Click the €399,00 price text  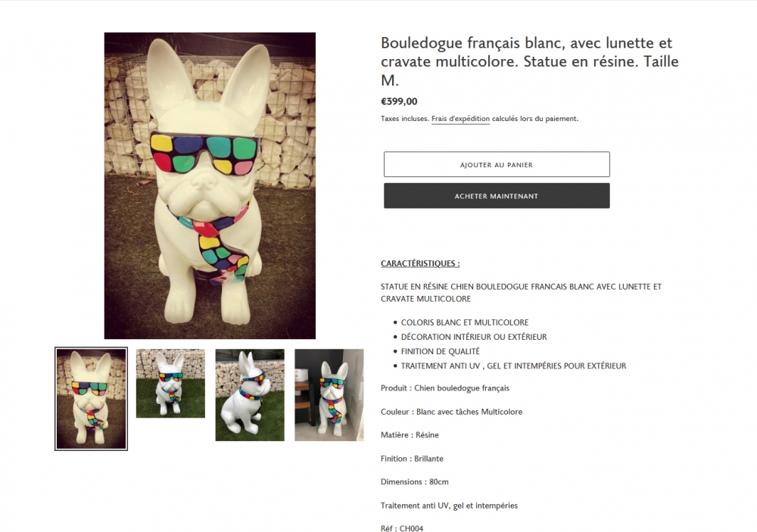click(399, 101)
